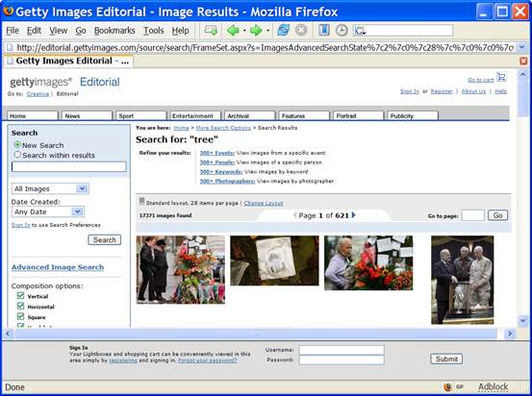Open the Bookmarks sidebar icon
The image size is (532, 396).
[x=324, y=30]
